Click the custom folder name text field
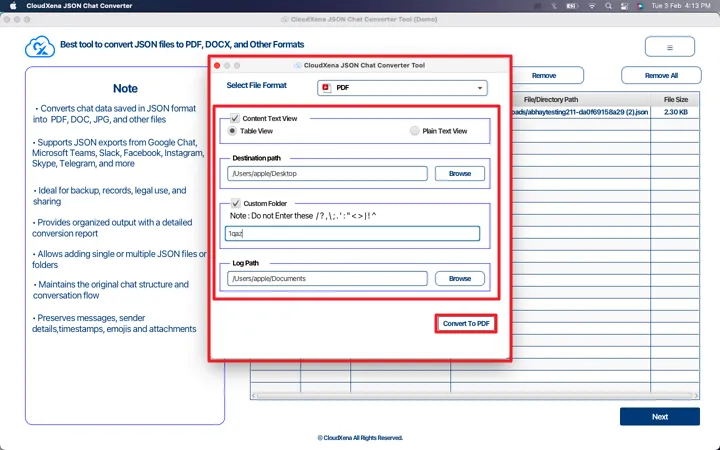Image resolution: width=720 pixels, height=450 pixels. [x=352, y=234]
